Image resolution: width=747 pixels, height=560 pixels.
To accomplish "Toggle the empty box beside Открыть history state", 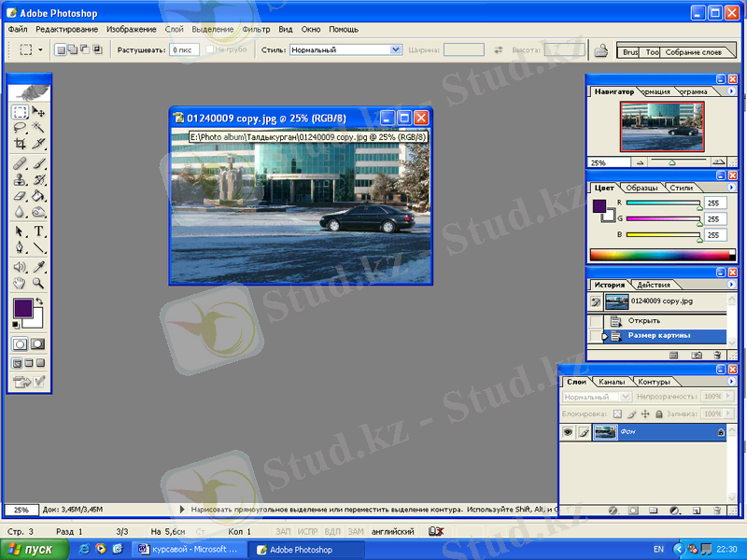I will [x=595, y=320].
